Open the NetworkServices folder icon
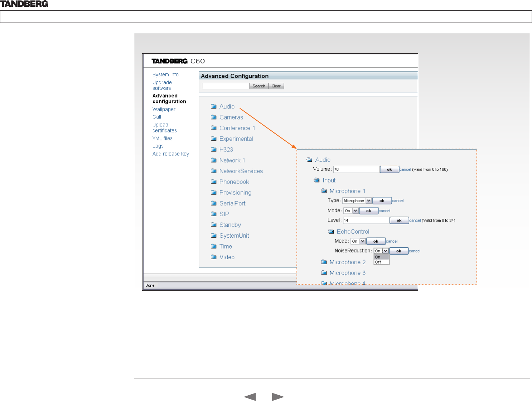Image resolution: width=532 pixels, height=401 pixels. coord(214,171)
